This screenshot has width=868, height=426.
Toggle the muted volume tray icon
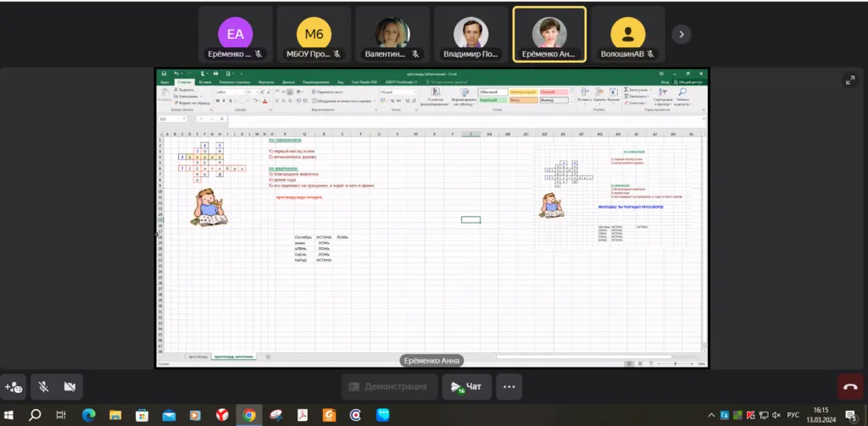(776, 415)
